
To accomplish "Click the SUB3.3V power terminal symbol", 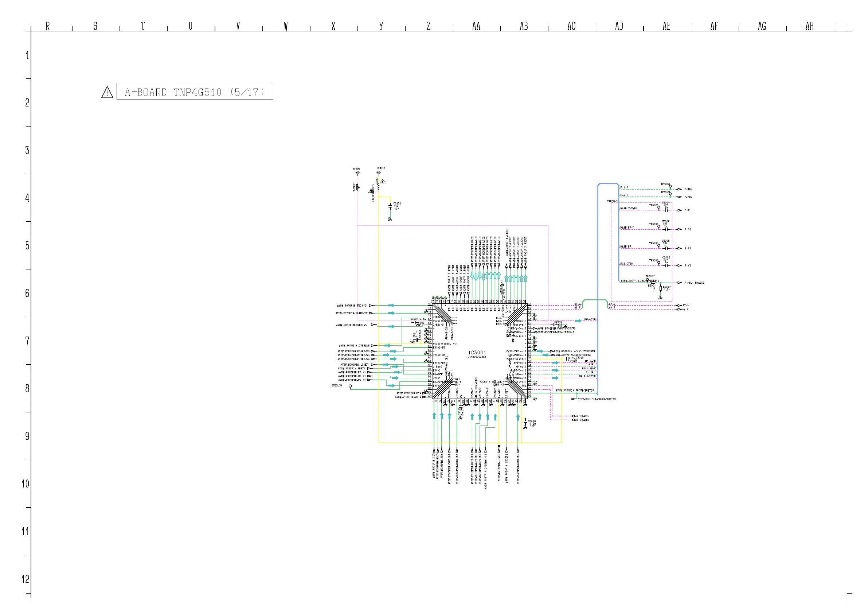I will click(x=350, y=386).
